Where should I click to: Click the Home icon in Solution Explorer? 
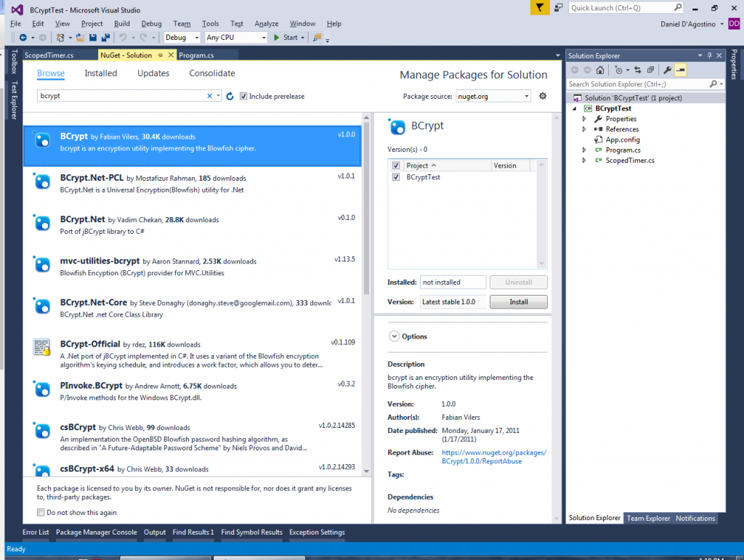pyautogui.click(x=599, y=70)
